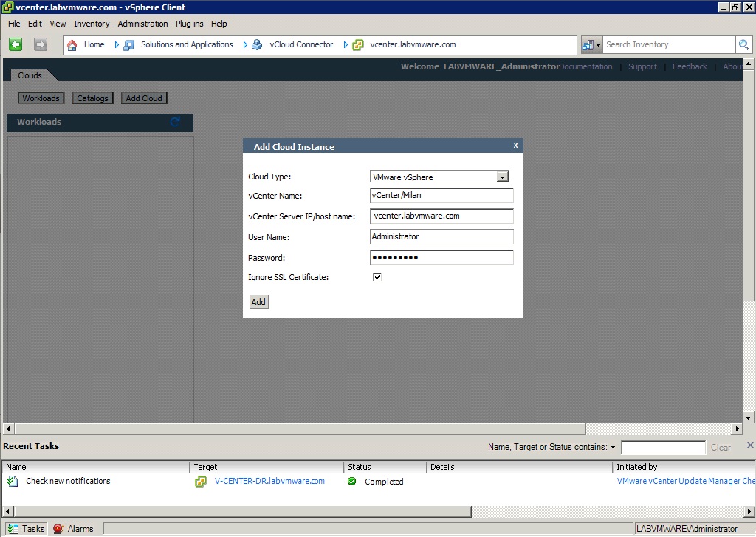This screenshot has height=537, width=756.
Task: Open the Edit menu
Action: coord(35,24)
